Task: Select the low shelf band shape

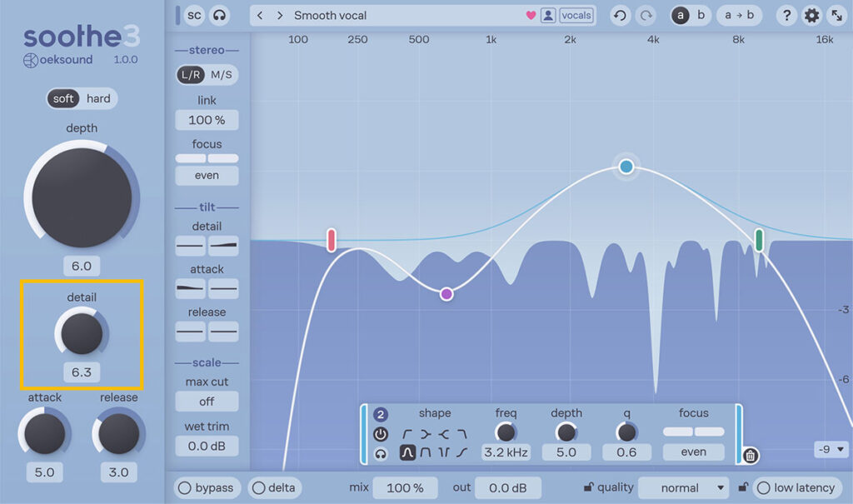Action: pyautogui.click(x=426, y=434)
